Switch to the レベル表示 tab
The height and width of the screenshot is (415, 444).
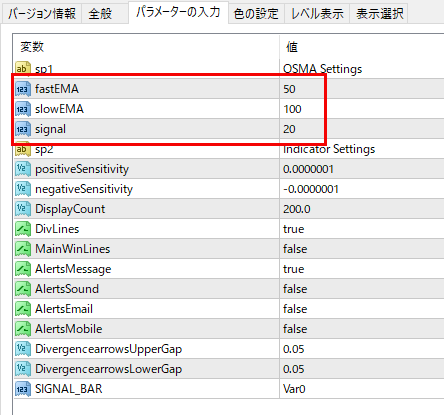click(317, 14)
